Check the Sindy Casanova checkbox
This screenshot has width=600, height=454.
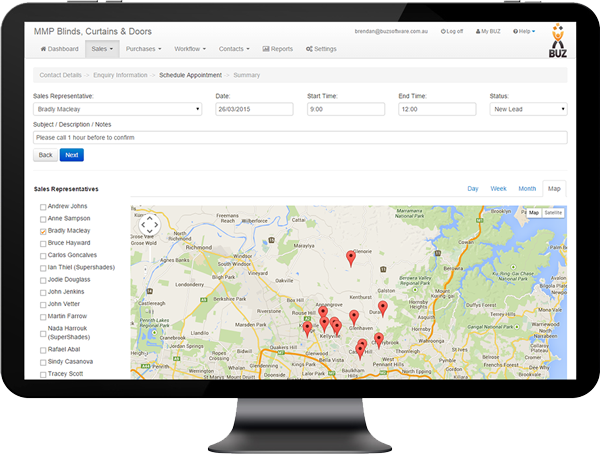click(43, 363)
